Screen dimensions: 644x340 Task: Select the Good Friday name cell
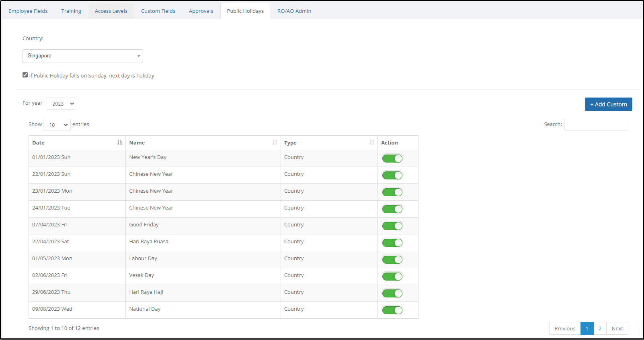203,226
